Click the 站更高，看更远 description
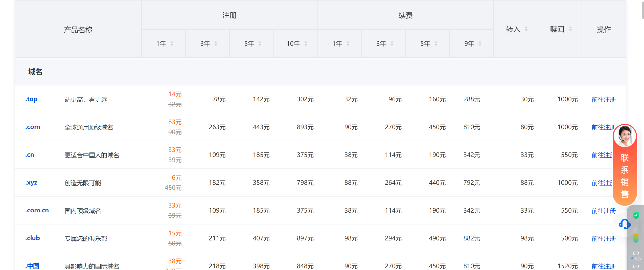Image resolution: width=644 pixels, height=270 pixels. [86, 99]
